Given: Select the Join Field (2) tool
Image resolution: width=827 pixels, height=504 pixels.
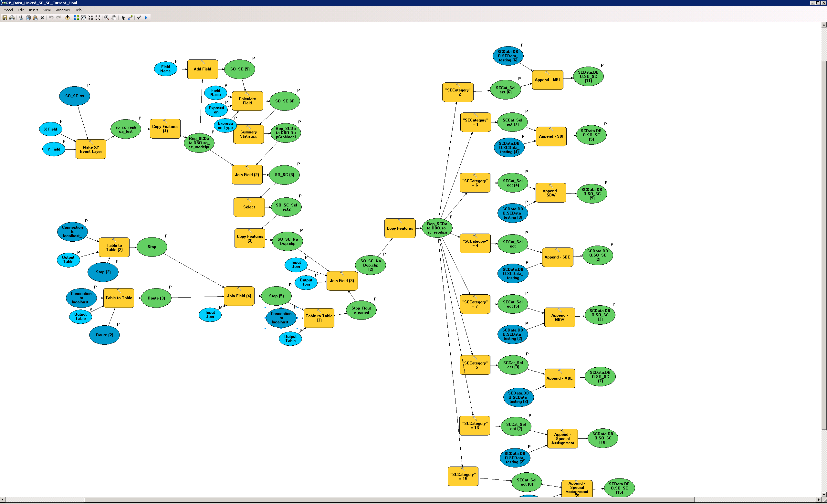Looking at the screenshot, I should [x=247, y=174].
